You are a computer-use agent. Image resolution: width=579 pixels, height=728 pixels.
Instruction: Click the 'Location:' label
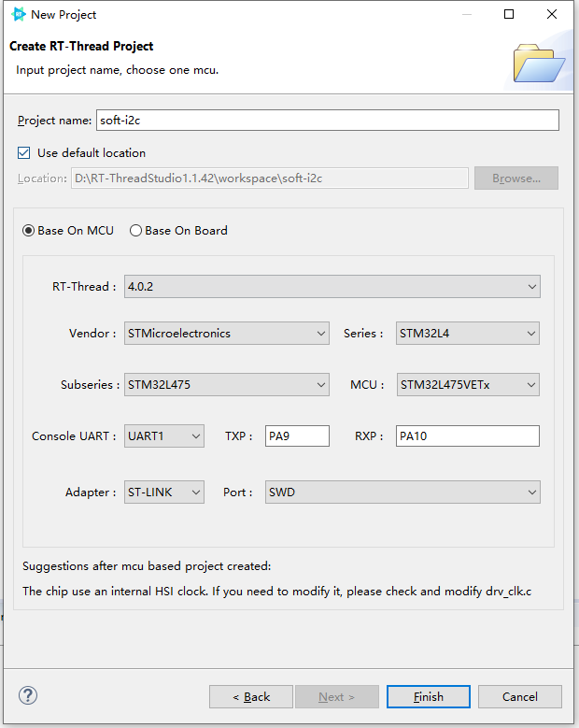[x=42, y=178]
